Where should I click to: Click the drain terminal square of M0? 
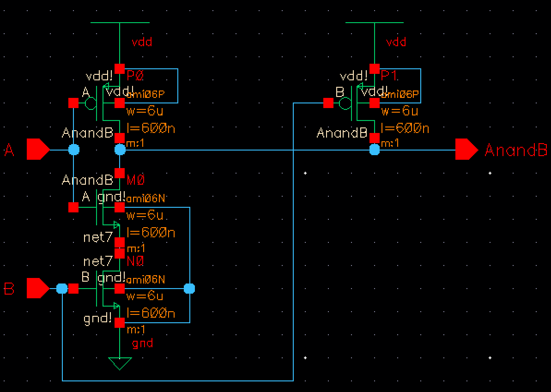(x=120, y=173)
